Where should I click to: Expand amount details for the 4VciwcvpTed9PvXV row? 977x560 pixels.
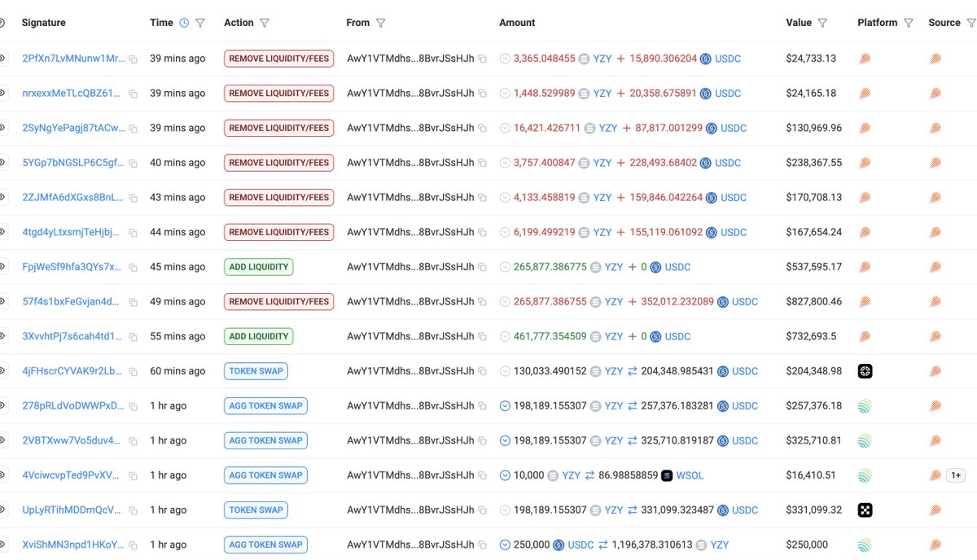(505, 475)
